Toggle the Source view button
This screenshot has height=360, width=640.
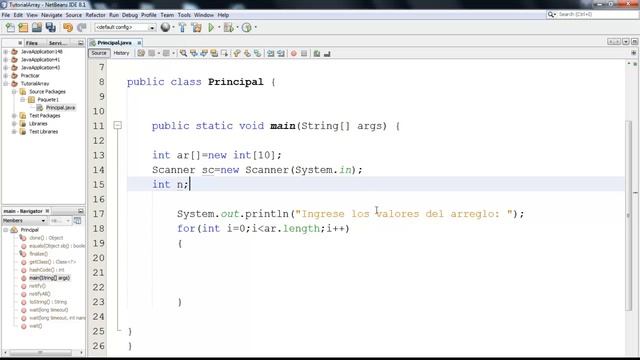click(x=99, y=53)
